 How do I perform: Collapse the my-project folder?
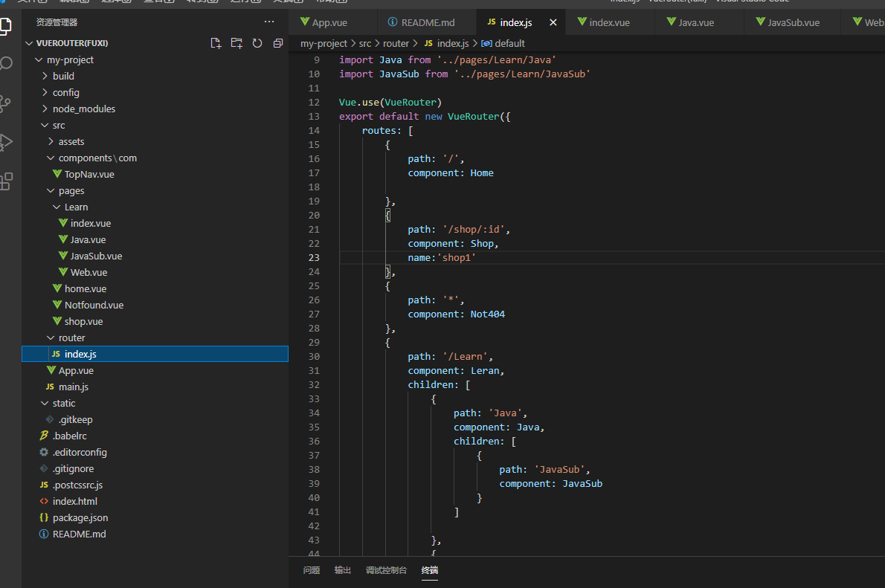pyautogui.click(x=39, y=59)
